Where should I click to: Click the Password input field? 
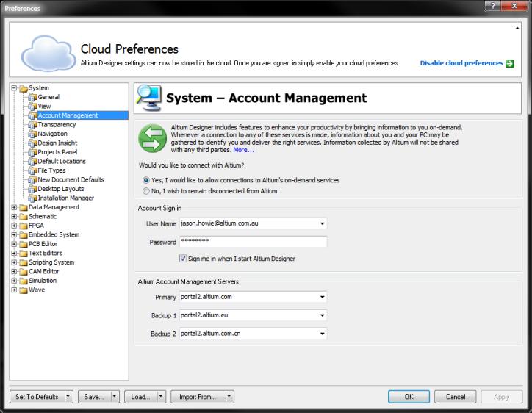click(x=253, y=242)
